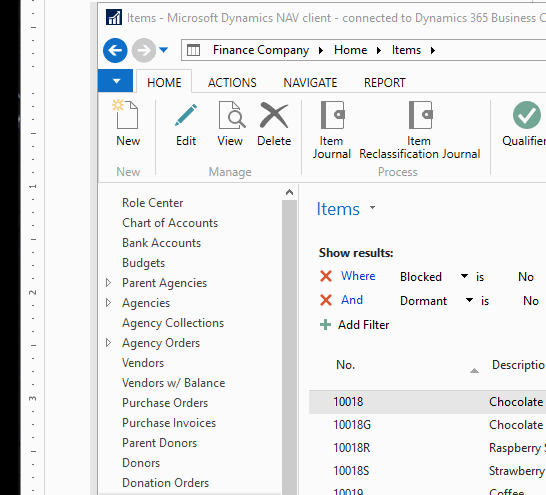Switch to the NAVIGATE ribbon tab

pyautogui.click(x=310, y=83)
